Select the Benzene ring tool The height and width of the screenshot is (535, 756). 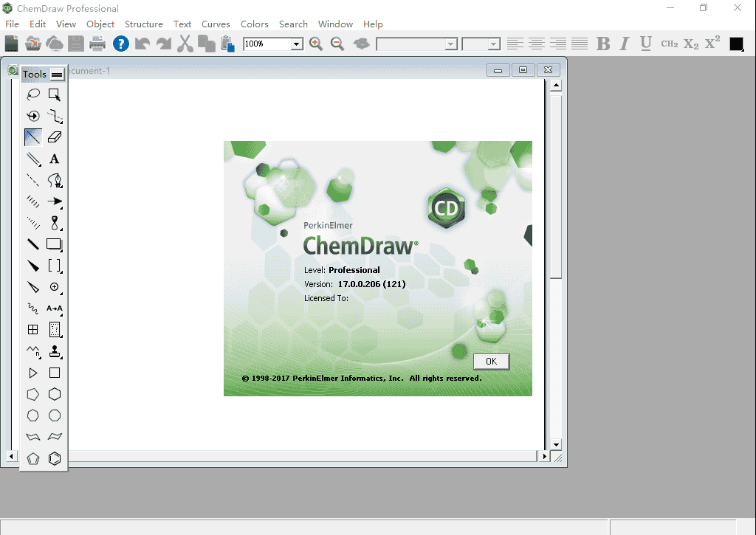[x=55, y=458]
